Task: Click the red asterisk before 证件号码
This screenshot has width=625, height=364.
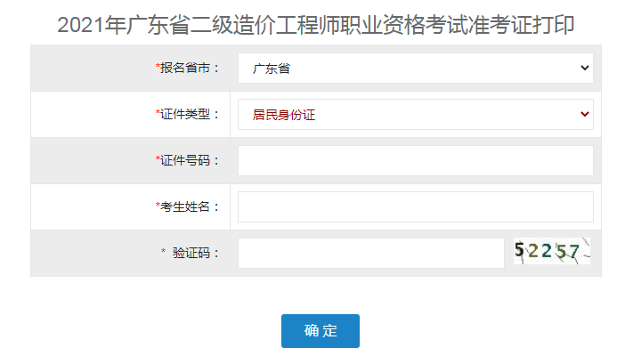Action: click(158, 160)
